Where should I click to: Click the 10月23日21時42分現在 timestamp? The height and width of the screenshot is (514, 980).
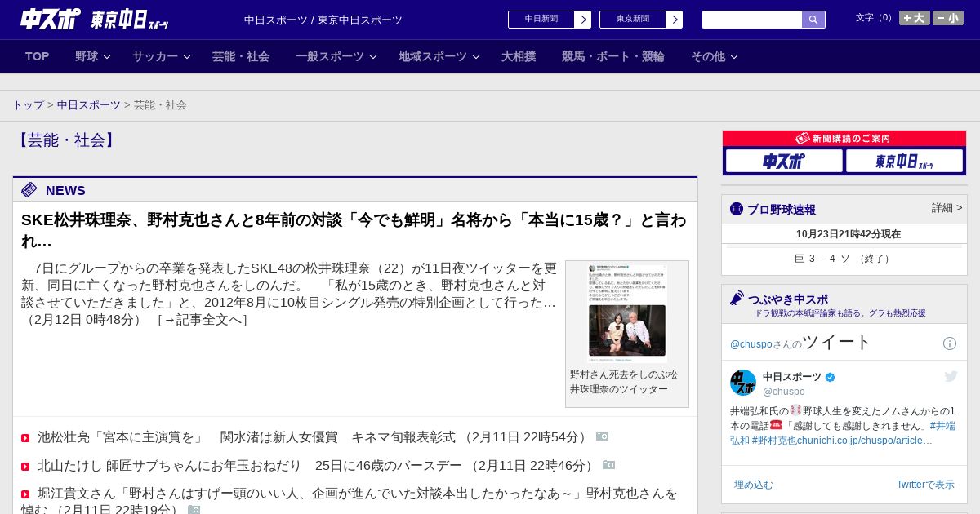(x=849, y=234)
